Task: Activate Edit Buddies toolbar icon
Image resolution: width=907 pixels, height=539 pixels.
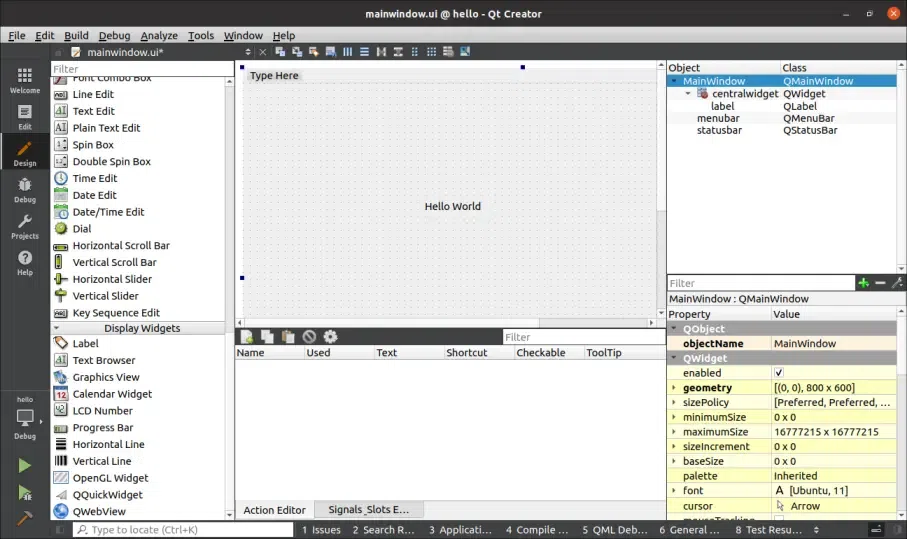Action: (x=314, y=51)
